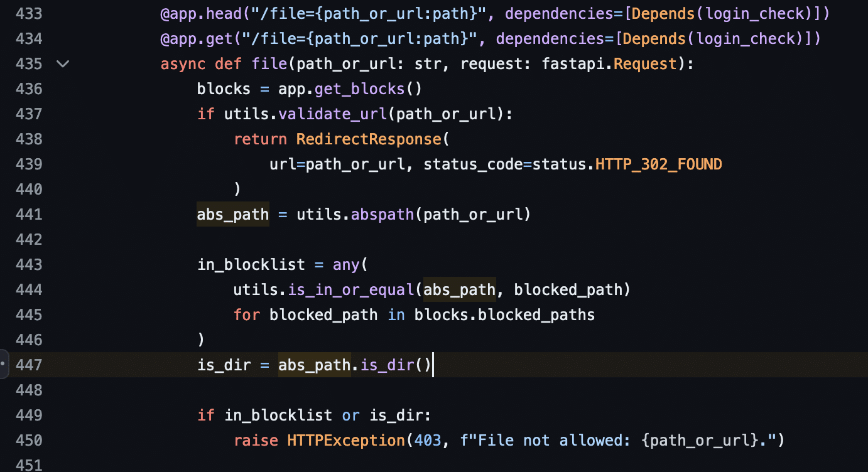Image resolution: width=868 pixels, height=472 pixels.
Task: Click blocked_paths attribute on line 445
Action: [536, 314]
